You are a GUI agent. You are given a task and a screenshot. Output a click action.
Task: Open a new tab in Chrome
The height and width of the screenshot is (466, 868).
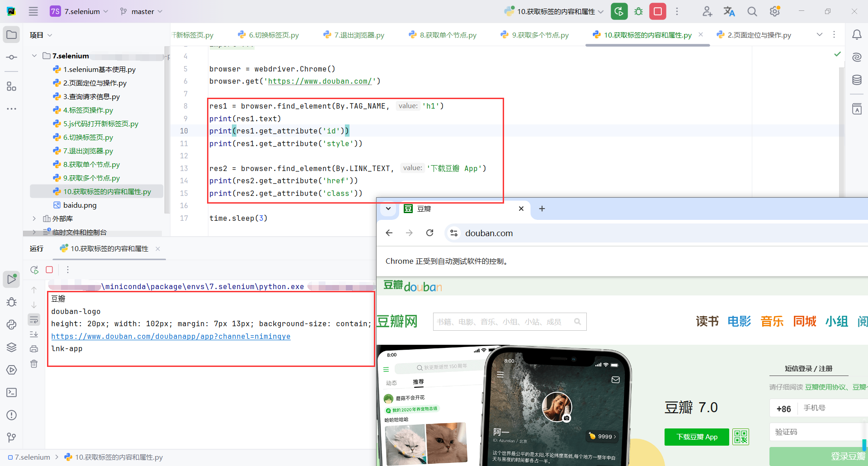(x=542, y=209)
